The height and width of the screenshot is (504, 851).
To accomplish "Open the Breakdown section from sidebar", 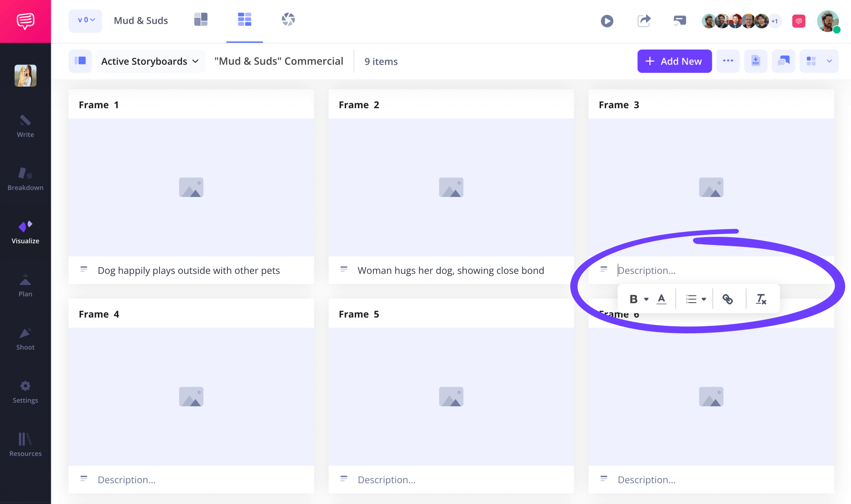I will coord(25,179).
